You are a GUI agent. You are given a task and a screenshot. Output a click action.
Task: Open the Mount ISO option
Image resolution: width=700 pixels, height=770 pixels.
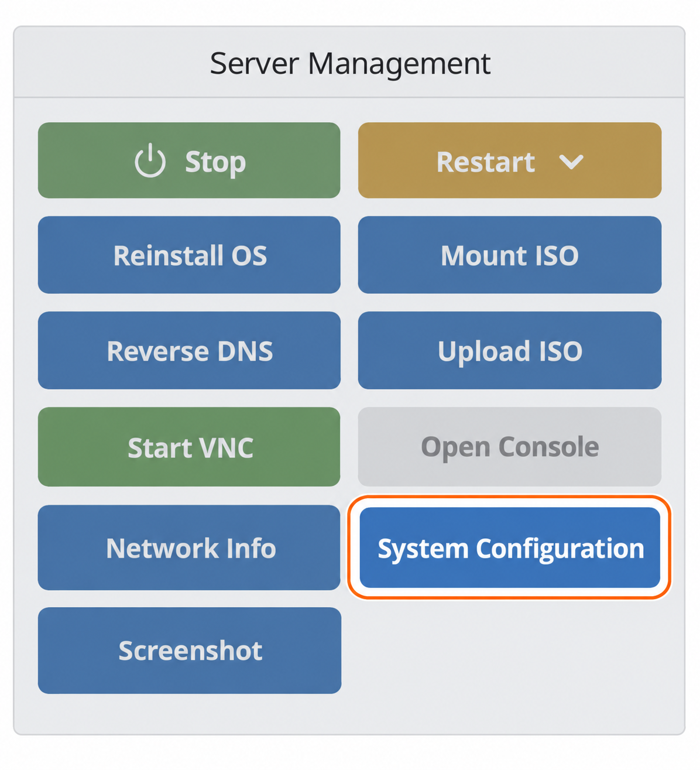click(x=510, y=255)
